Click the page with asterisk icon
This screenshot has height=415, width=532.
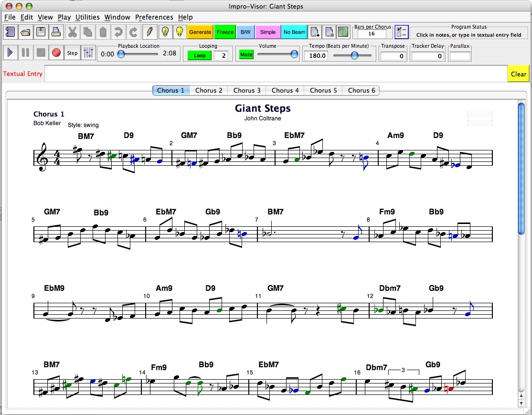(329, 32)
